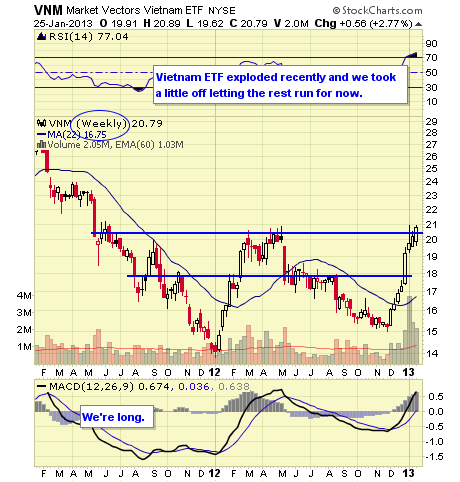Click the small triangle after Chg percentage
The image size is (460, 482).
[x=418, y=24]
